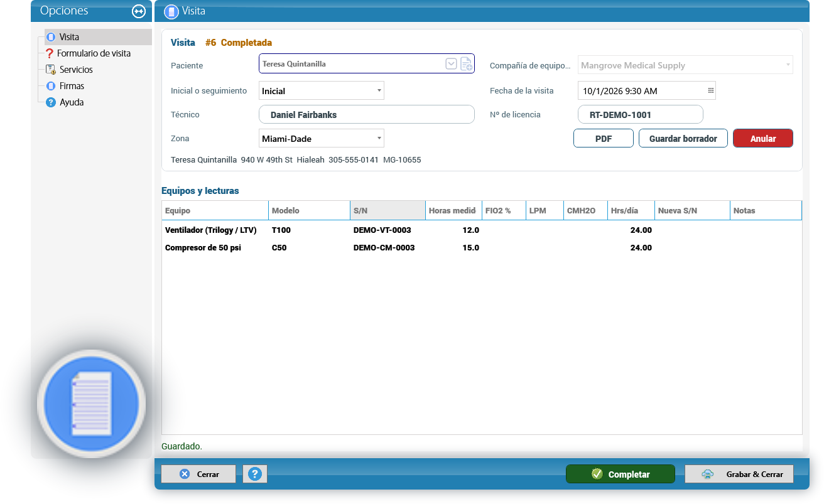Screen dimensions: 824x504
Task: Open the patient record document icon
Action: [x=467, y=64]
